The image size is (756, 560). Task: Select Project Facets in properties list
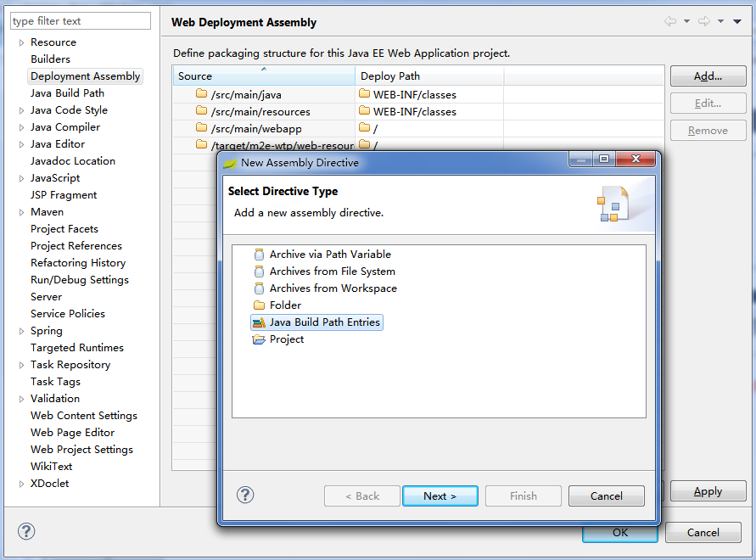pos(64,229)
